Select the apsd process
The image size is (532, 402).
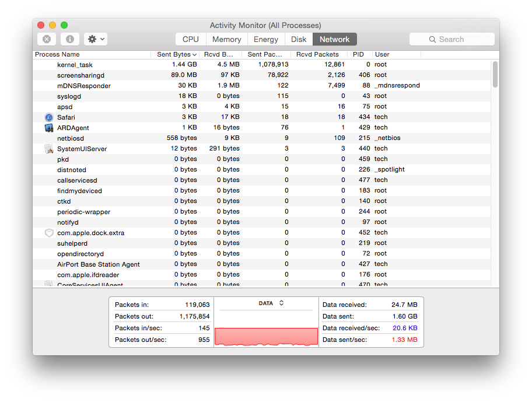[65, 107]
